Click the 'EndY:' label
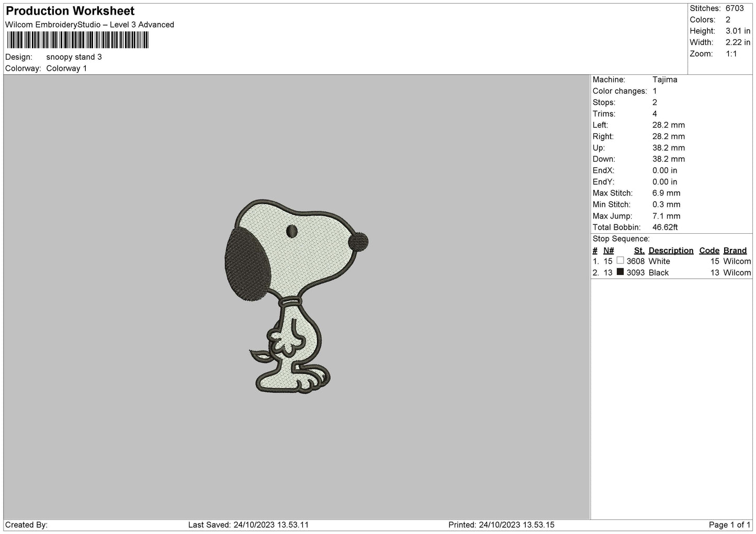Viewport: 756px width, 534px height. tap(604, 182)
